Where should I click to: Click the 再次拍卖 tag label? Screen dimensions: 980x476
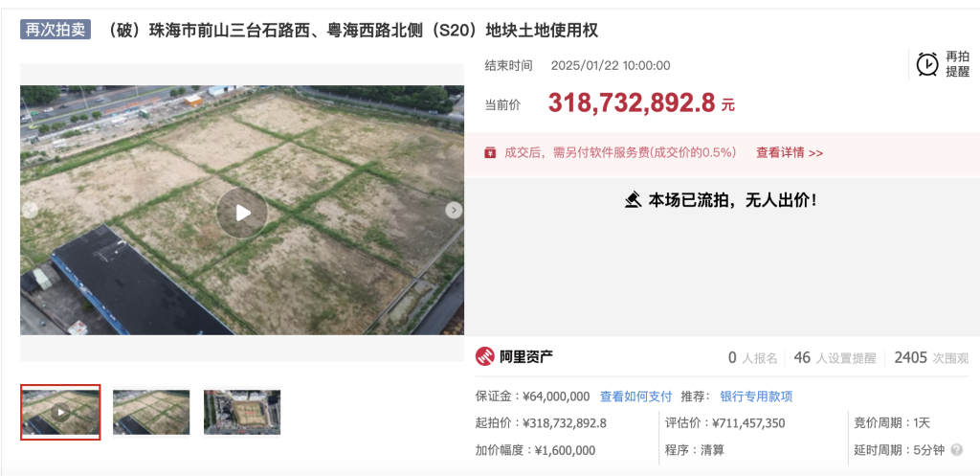56,30
